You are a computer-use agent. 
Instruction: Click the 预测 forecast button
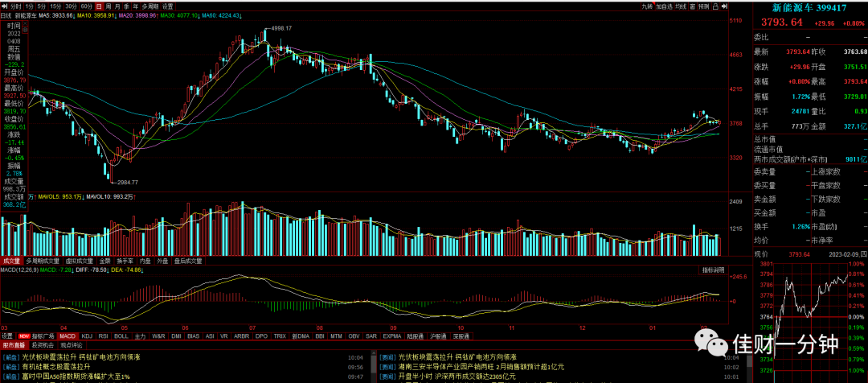(704, 6)
